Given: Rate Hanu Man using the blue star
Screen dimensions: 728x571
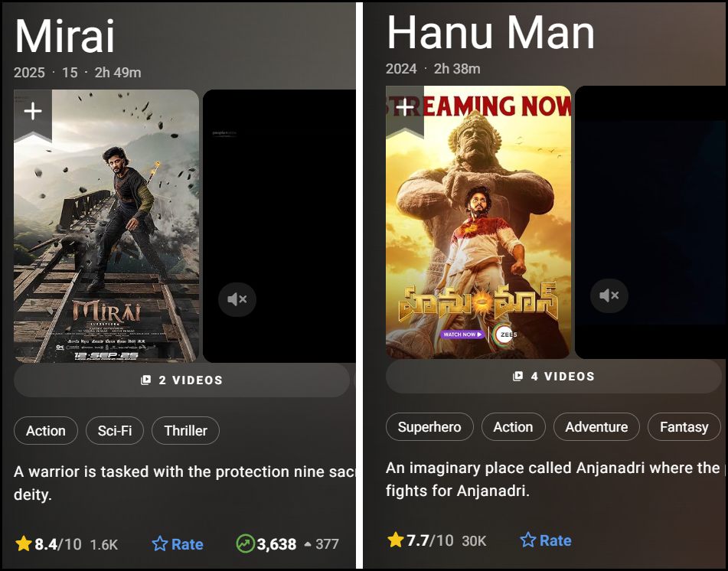Looking at the screenshot, I should (546, 540).
